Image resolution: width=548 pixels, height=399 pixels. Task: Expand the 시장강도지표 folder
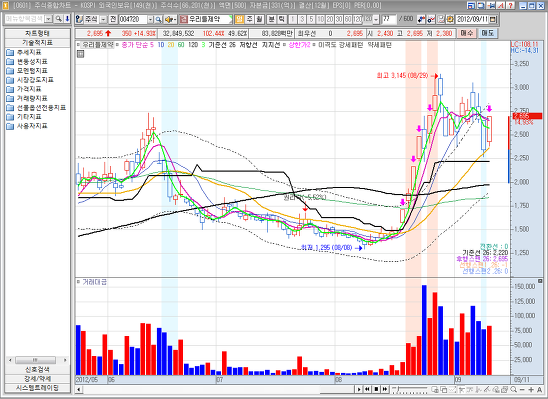pyautogui.click(x=30, y=80)
